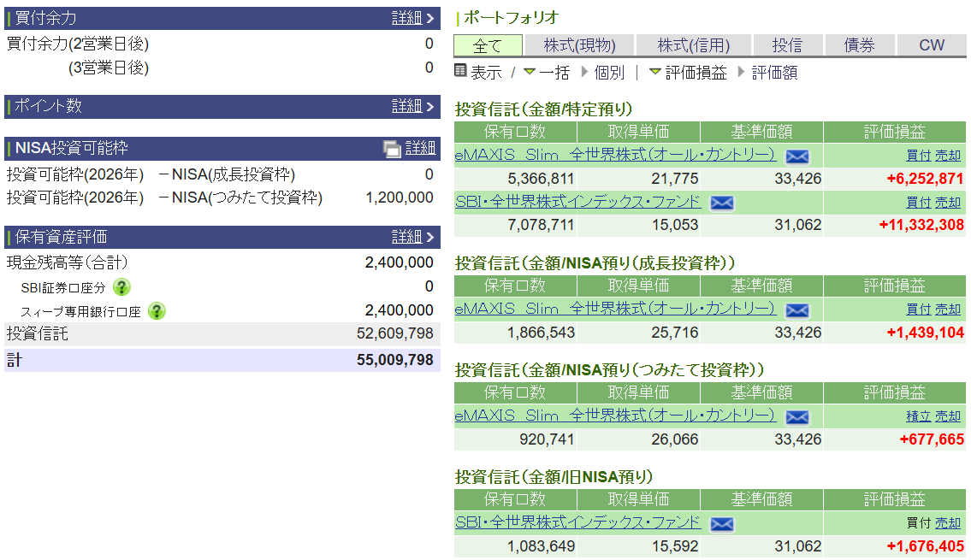971x560 pixels.
Task: Click mail icon in NISA成長投資枠 section
Action: [x=797, y=310]
